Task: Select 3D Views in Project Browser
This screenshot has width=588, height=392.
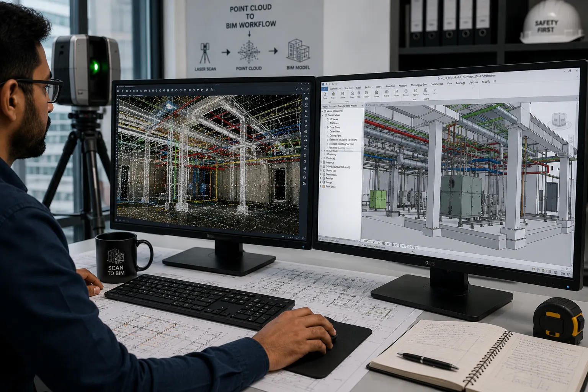Action: click(x=334, y=119)
